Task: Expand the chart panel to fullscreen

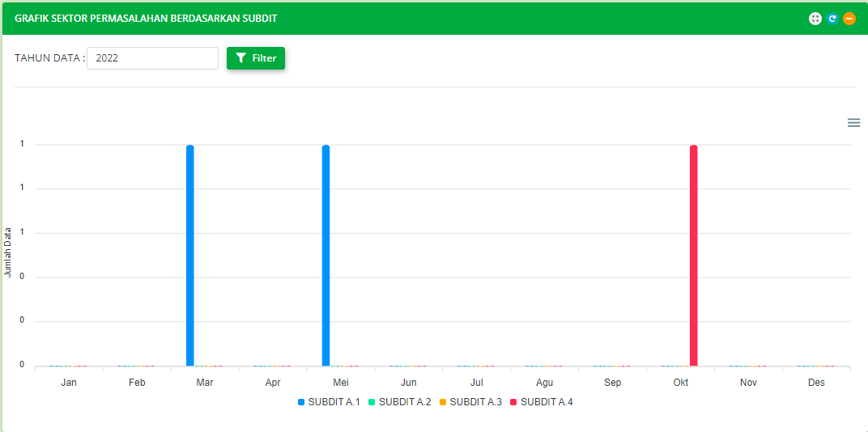Action: tap(815, 19)
